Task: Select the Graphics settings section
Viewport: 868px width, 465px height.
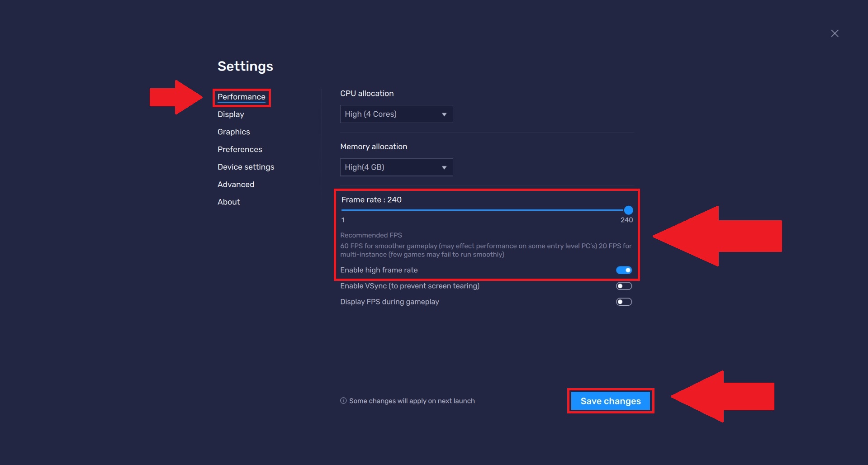Action: coord(233,132)
